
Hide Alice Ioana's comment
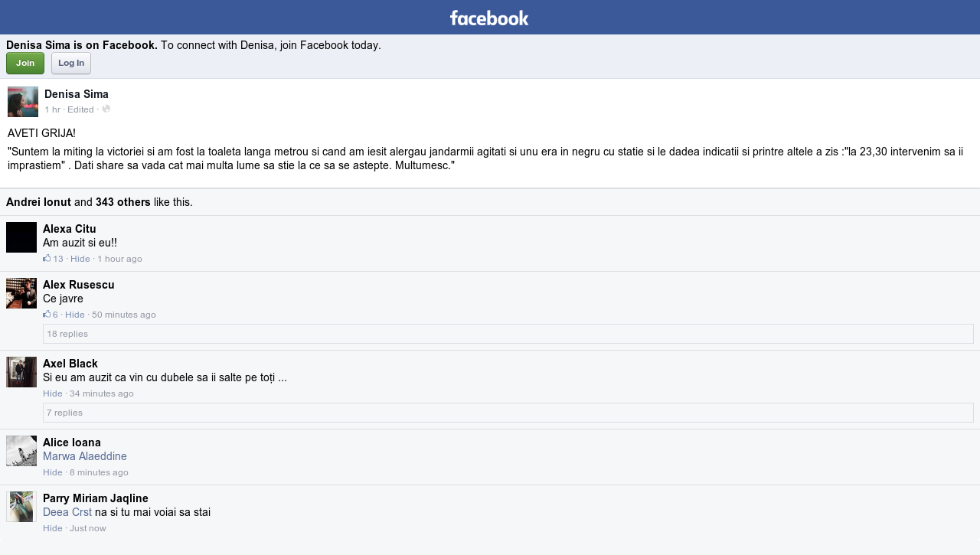53,472
